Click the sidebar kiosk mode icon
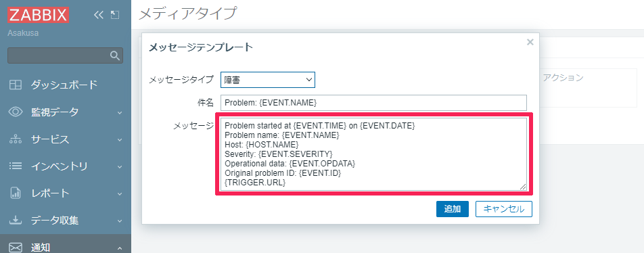Image resolution: width=644 pixels, height=253 pixels. 115,15
